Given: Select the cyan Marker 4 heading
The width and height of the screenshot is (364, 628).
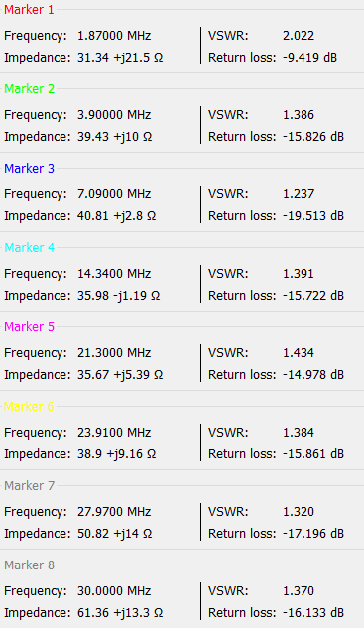Looking at the screenshot, I should [x=29, y=247].
